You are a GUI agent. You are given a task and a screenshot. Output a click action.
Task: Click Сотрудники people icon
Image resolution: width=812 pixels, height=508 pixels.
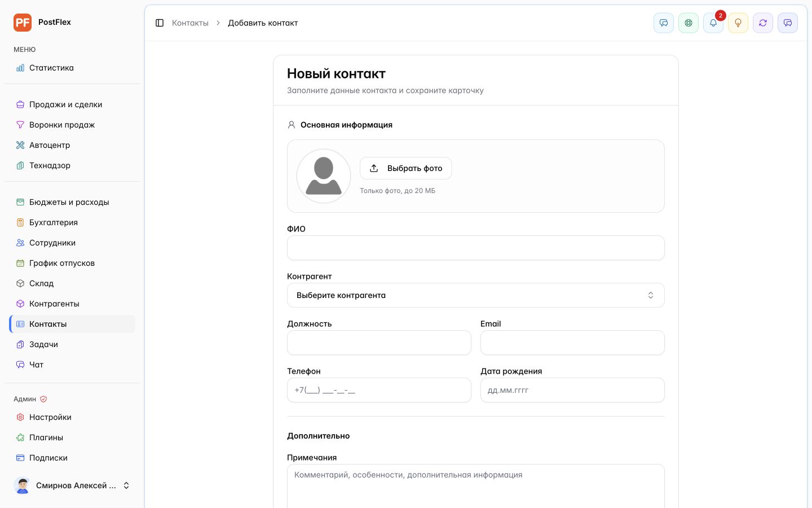pos(20,243)
